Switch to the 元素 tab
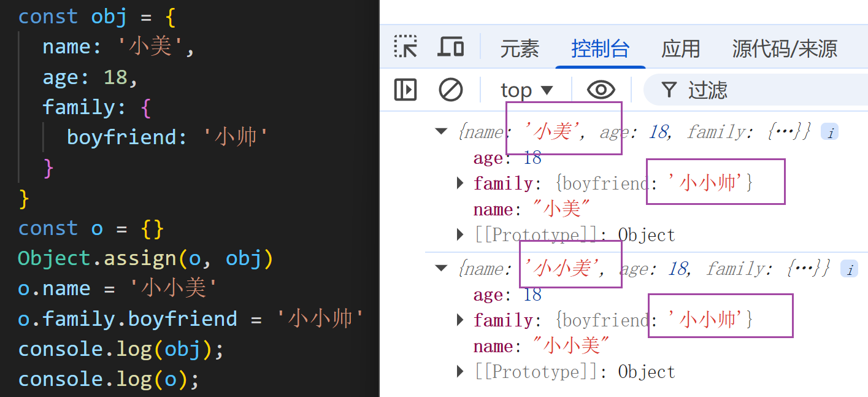The image size is (868, 397). 520,48
